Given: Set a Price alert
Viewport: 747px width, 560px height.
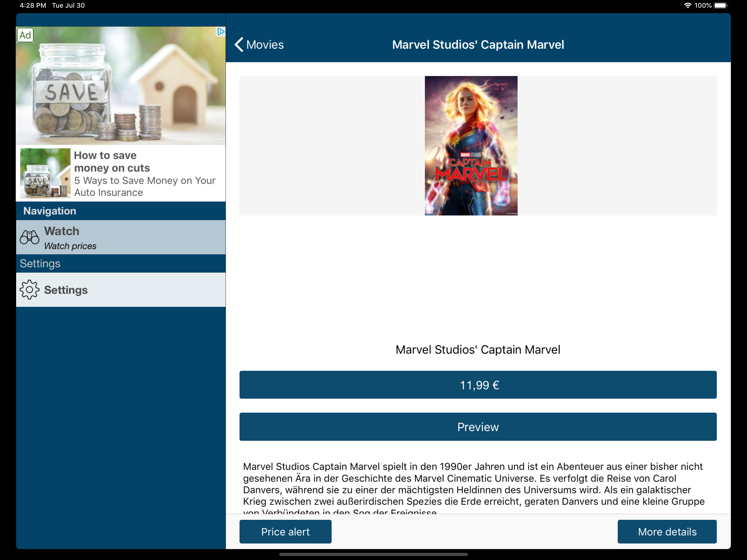Looking at the screenshot, I should tap(285, 532).
